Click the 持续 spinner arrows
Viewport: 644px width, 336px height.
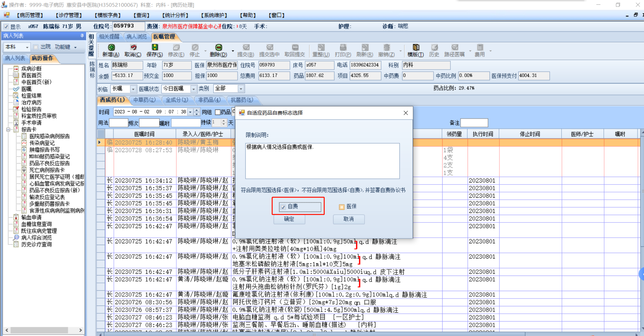click(x=223, y=122)
